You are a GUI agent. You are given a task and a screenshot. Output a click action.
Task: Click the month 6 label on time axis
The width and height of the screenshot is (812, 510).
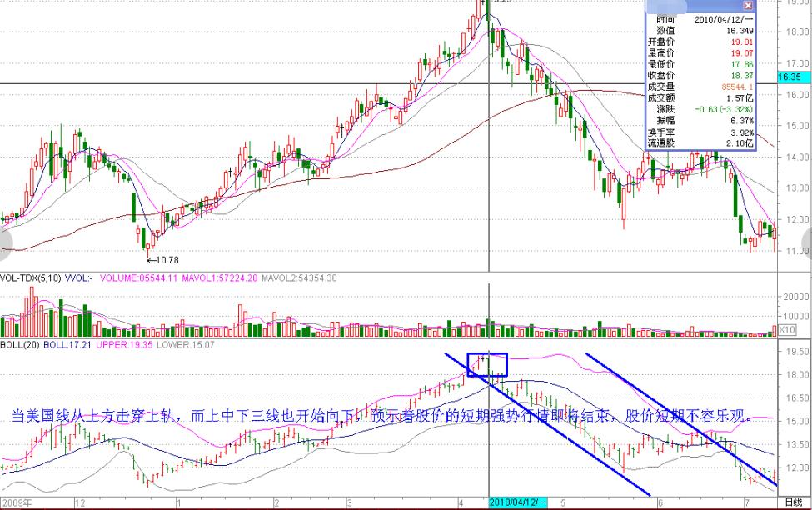(660, 502)
